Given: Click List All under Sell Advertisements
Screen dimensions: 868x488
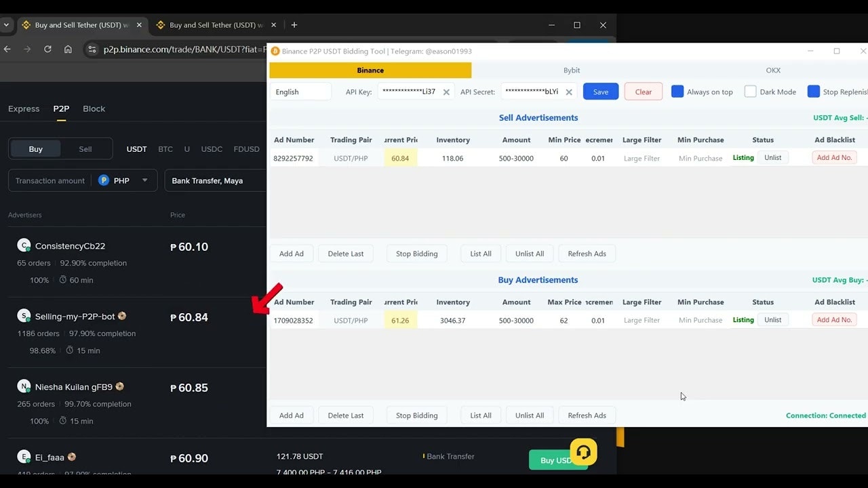Looking at the screenshot, I should (481, 253).
